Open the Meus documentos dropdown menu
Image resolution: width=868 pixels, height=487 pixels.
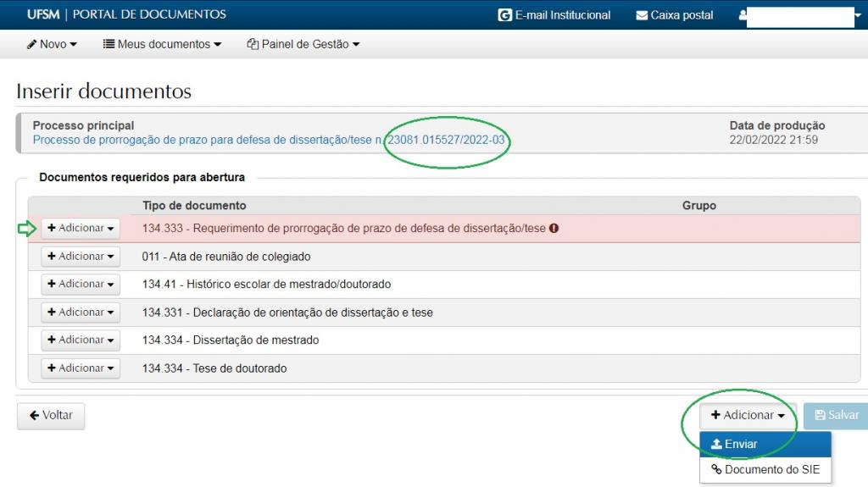pyautogui.click(x=162, y=44)
